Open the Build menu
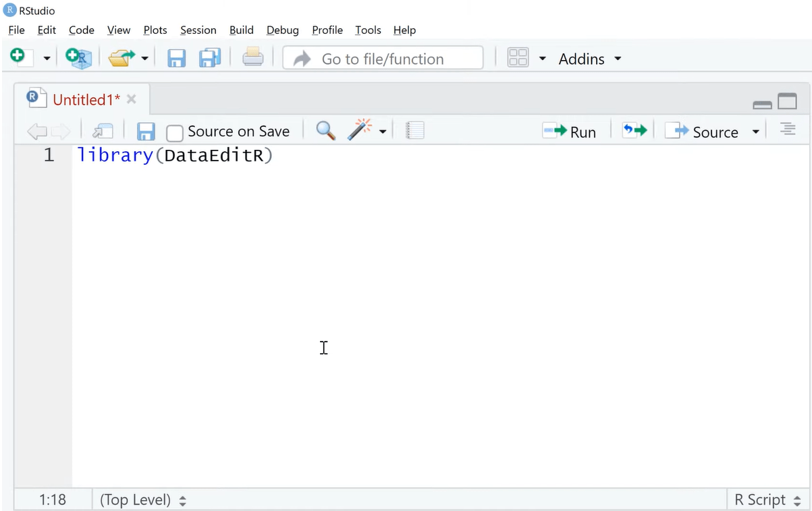The width and height of the screenshot is (812, 511). click(x=242, y=30)
